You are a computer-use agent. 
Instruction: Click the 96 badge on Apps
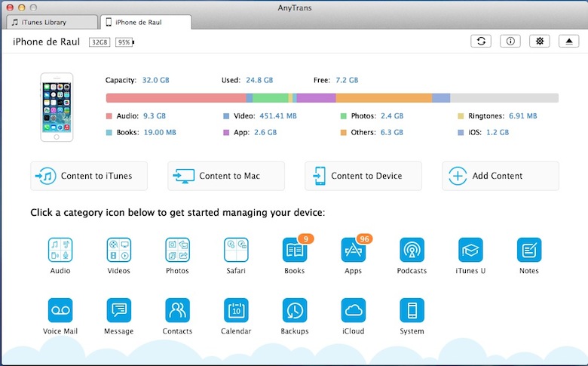click(x=365, y=238)
